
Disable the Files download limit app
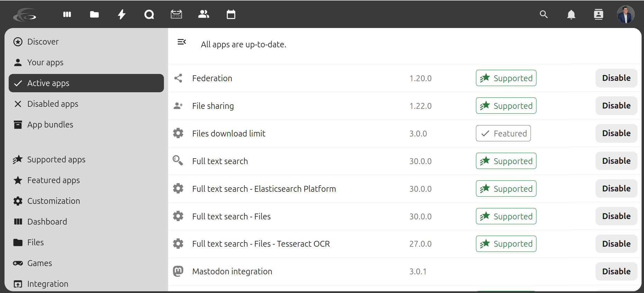coord(616,133)
